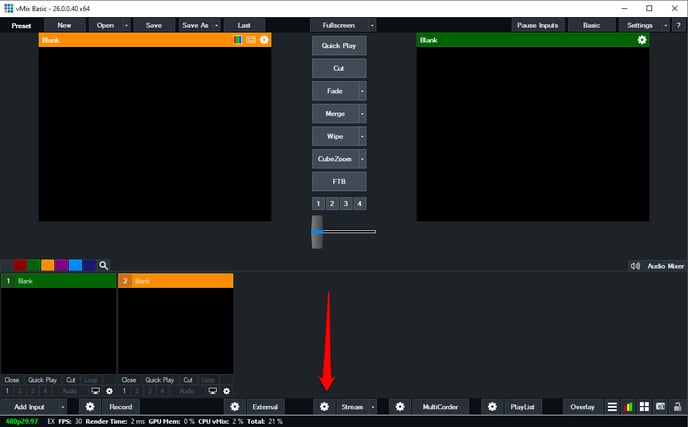688x427 pixels.
Task: Click the External output settings gear
Action: (235, 407)
